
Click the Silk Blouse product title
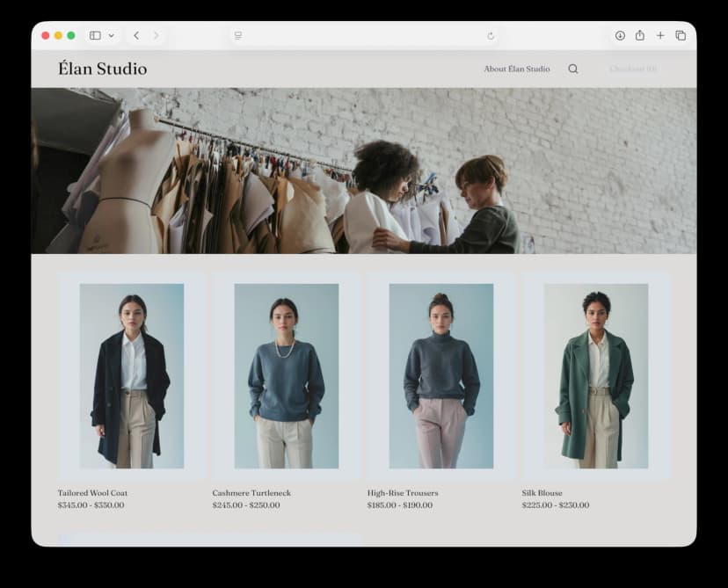pyautogui.click(x=542, y=493)
